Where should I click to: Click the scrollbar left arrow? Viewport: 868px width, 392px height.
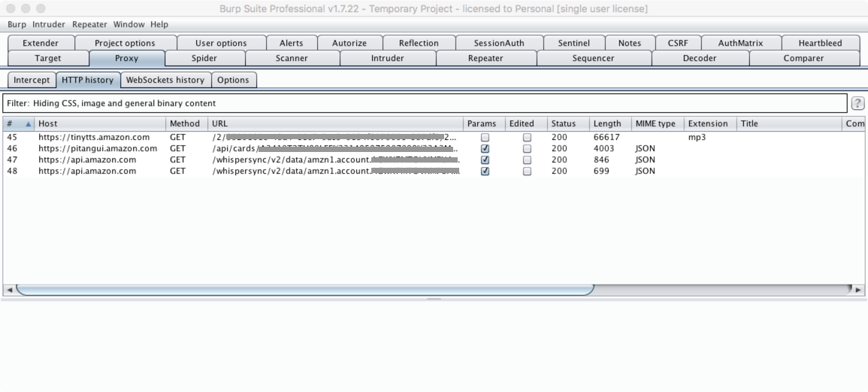click(x=10, y=290)
